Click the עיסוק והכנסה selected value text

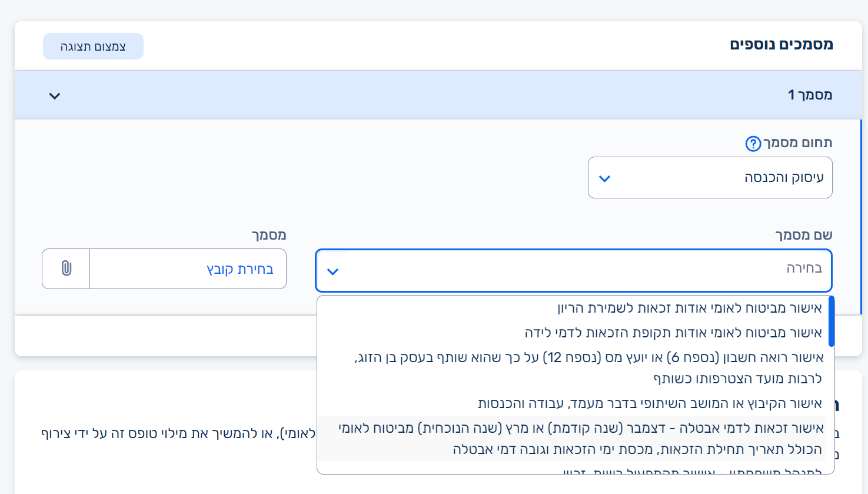point(783,177)
